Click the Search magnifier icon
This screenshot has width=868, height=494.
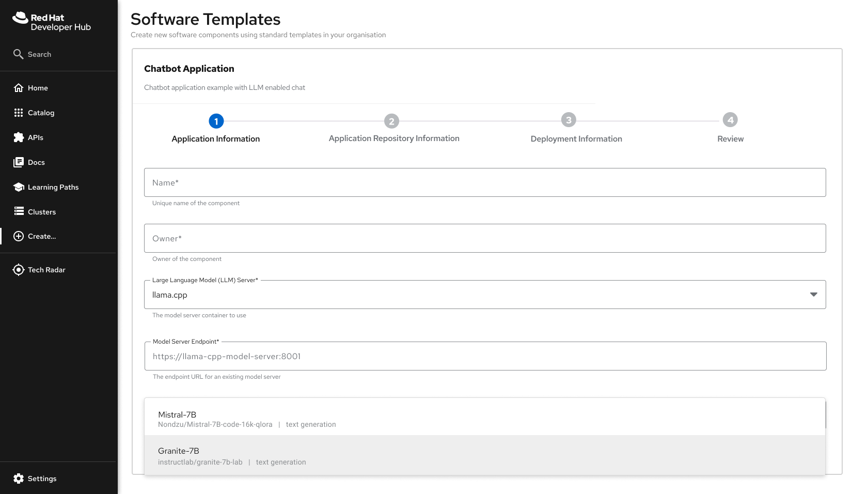(19, 54)
